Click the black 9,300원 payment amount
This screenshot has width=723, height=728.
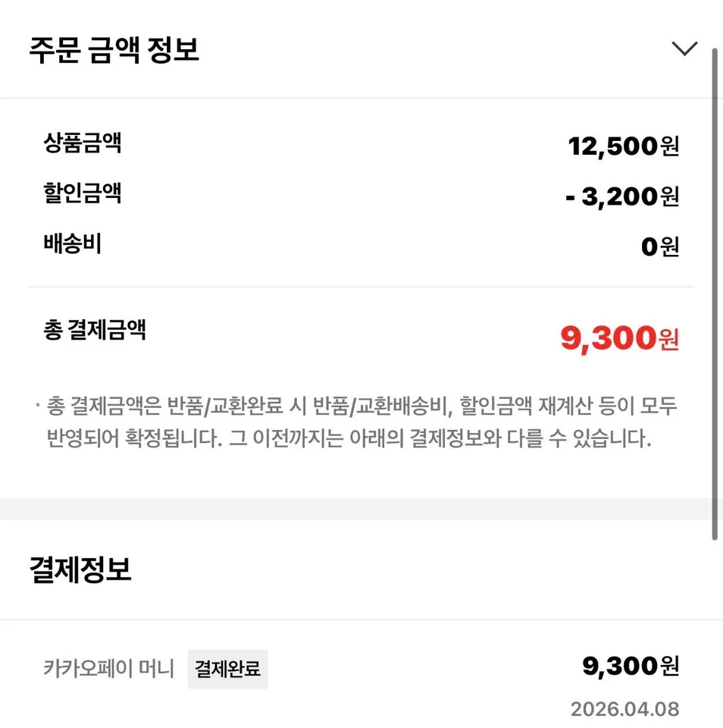630,666
